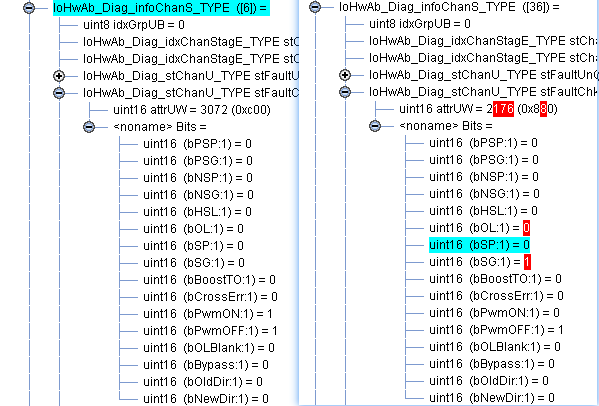599x406 pixels.
Task: Select bPSG:1 = 0 in the [36] tree
Action: 484,160
